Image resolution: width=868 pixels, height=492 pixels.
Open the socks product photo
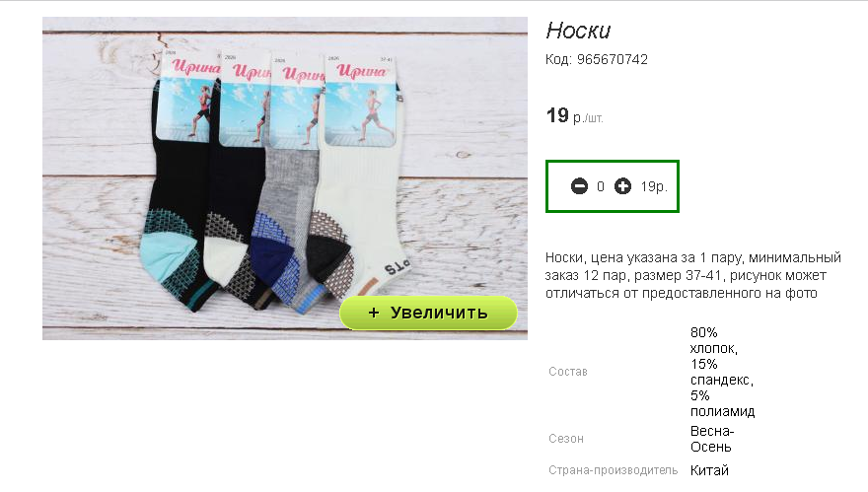(285, 178)
